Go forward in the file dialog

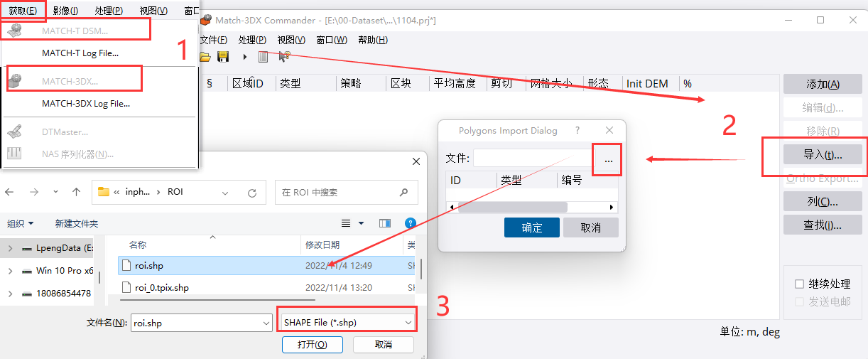click(34, 192)
